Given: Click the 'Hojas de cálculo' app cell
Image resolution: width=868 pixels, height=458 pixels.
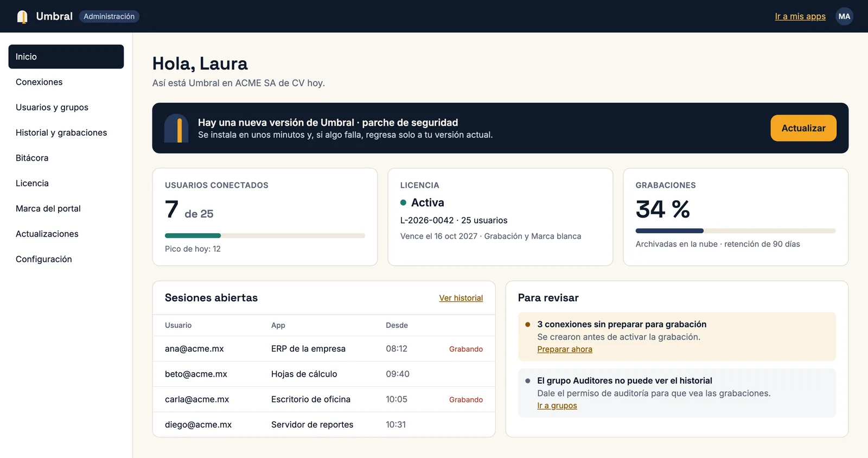Looking at the screenshot, I should pyautogui.click(x=304, y=374).
